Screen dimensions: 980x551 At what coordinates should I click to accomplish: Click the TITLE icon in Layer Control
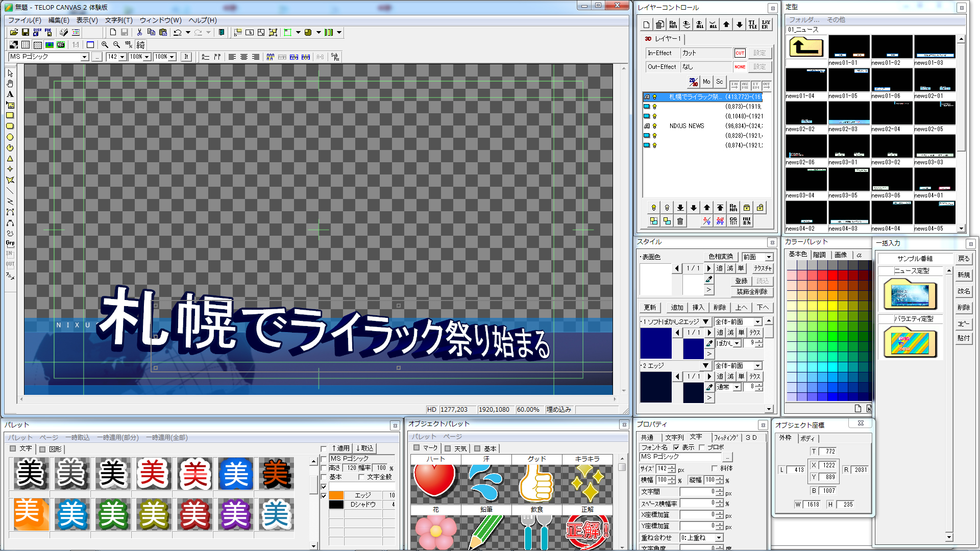[753, 24]
